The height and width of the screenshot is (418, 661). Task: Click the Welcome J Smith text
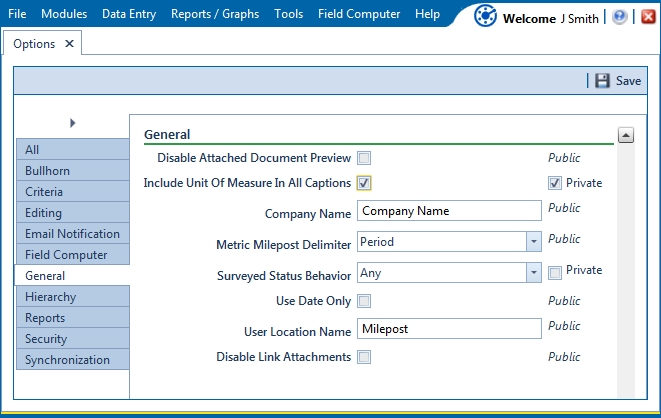(x=551, y=19)
